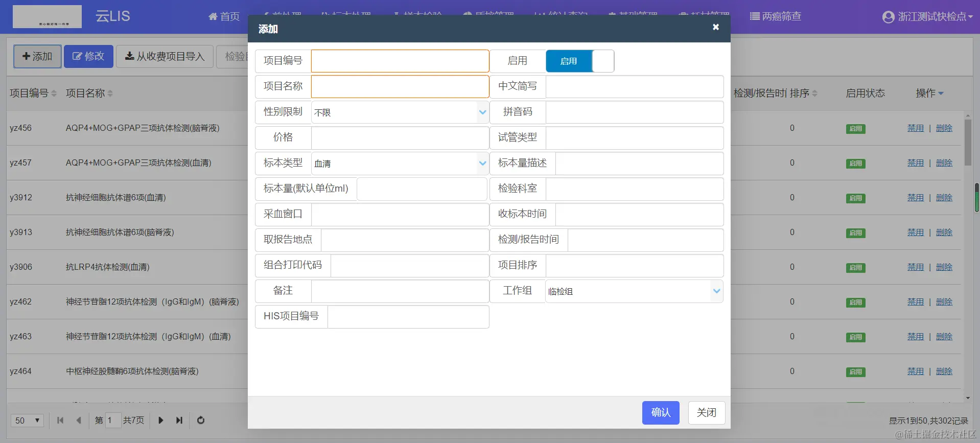980x443 pixels.
Task: Select 抗神经细胞抗体谱6项(脑脊液) row name
Action: click(120, 232)
